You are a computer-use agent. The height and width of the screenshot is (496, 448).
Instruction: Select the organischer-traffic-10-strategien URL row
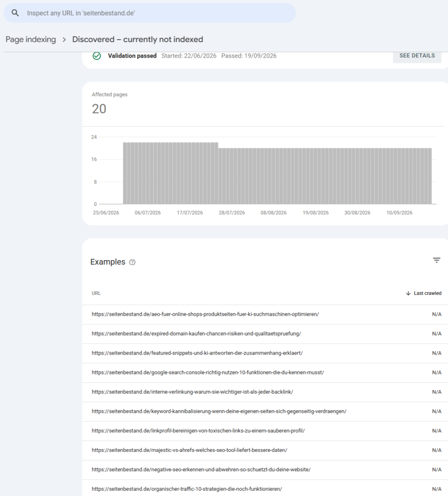click(x=265, y=488)
